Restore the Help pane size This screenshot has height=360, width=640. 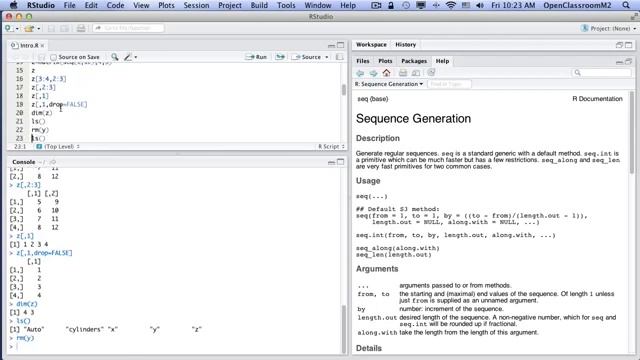pos(629,61)
